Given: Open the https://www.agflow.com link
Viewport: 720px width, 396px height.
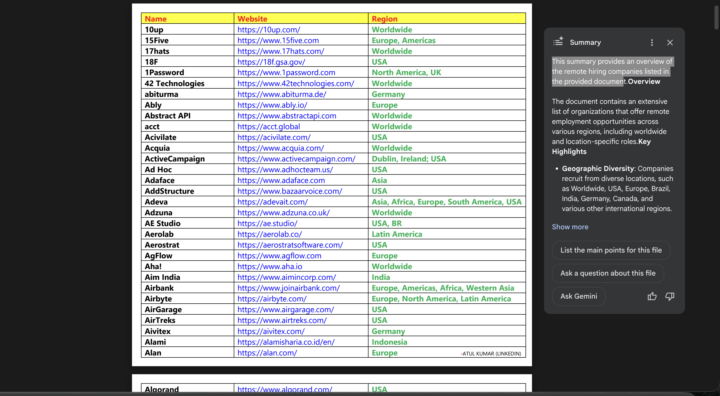Looking at the screenshot, I should (279, 256).
